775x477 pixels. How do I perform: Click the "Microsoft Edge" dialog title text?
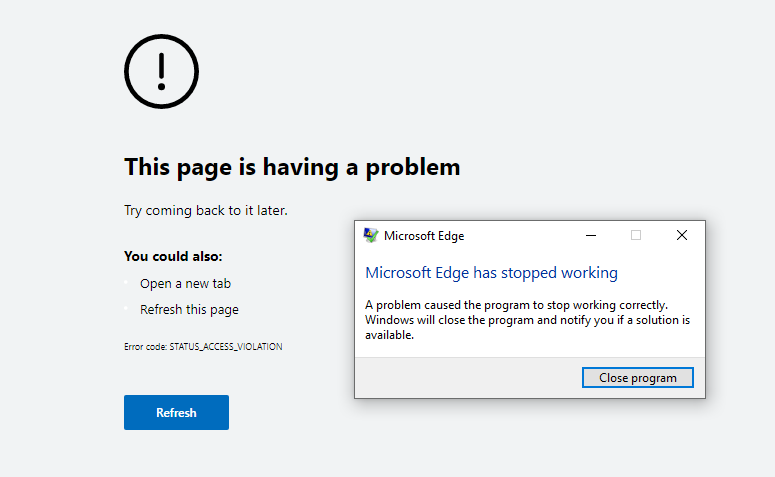424,236
